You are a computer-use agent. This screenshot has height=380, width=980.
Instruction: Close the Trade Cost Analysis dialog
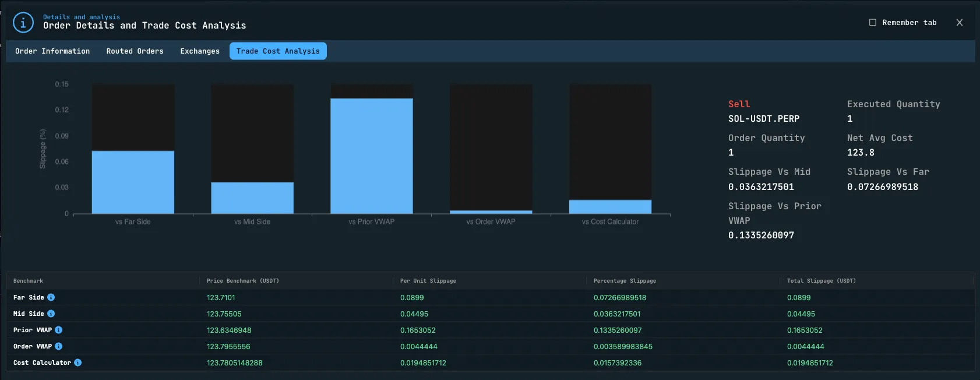point(959,23)
